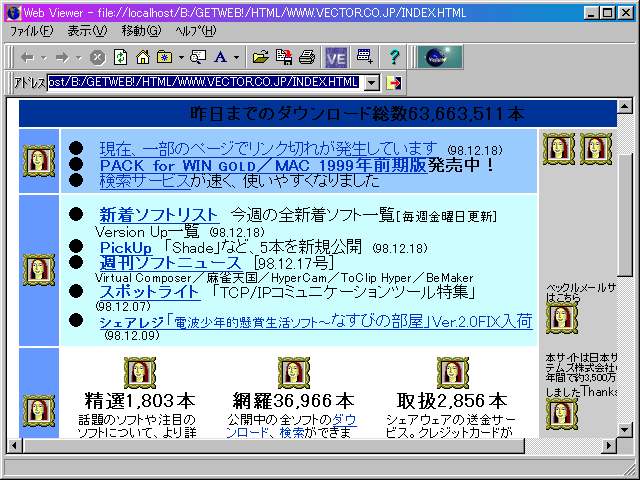Image resolution: width=640 pixels, height=480 pixels.
Task: Click the Virtual Composer/麻雀天国 text line
Action: (284, 278)
